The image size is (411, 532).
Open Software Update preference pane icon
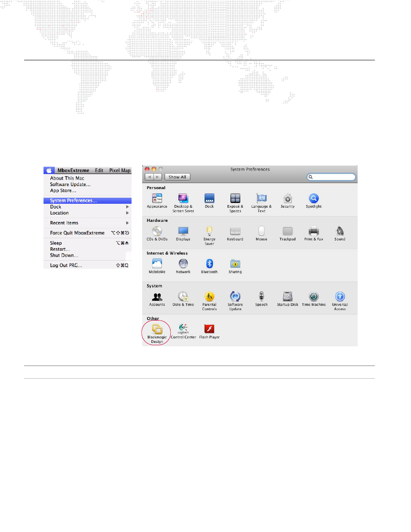click(235, 301)
